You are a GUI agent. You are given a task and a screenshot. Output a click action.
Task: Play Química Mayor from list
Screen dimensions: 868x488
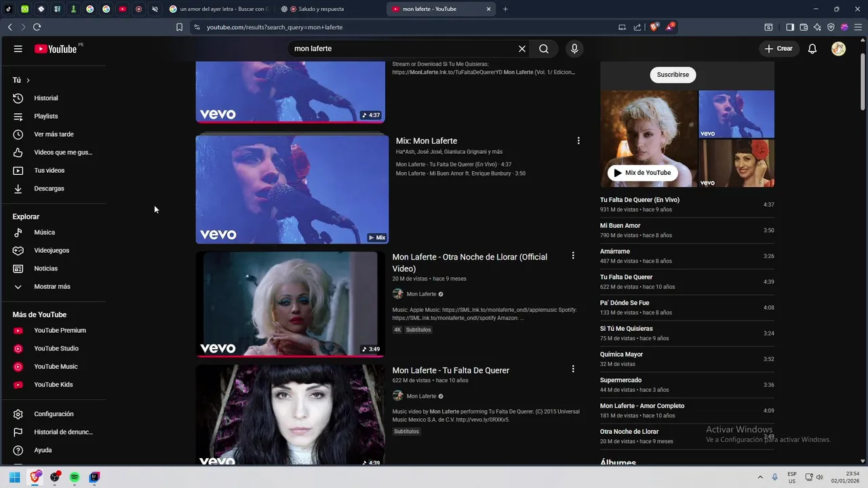[x=687, y=359]
